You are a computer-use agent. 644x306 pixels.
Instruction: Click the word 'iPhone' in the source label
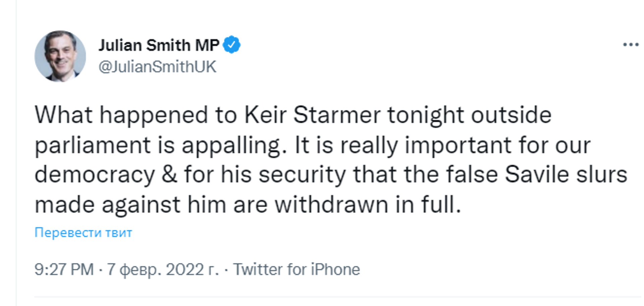(x=335, y=269)
